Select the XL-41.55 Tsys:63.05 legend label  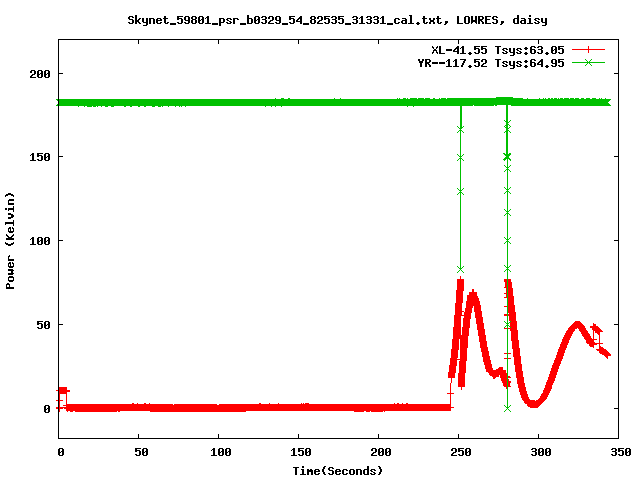click(x=498, y=50)
